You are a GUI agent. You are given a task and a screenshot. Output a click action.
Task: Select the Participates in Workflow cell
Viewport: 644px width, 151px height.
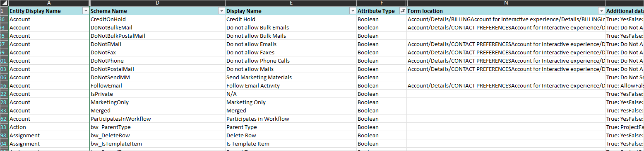point(291,119)
